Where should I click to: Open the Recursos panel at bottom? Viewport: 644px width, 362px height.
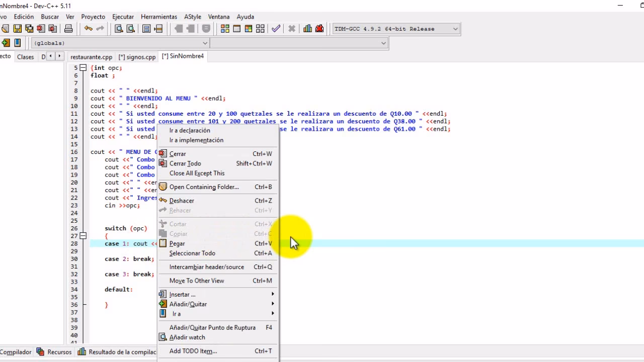[x=59, y=352]
